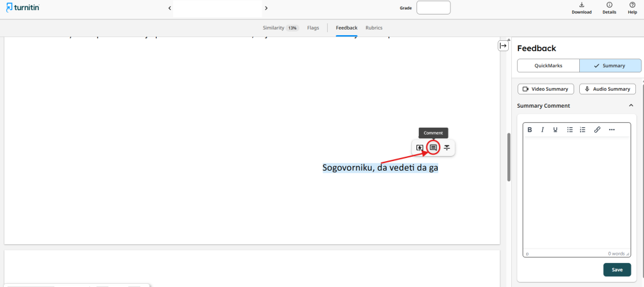Select the Summary view toggle

[610, 65]
